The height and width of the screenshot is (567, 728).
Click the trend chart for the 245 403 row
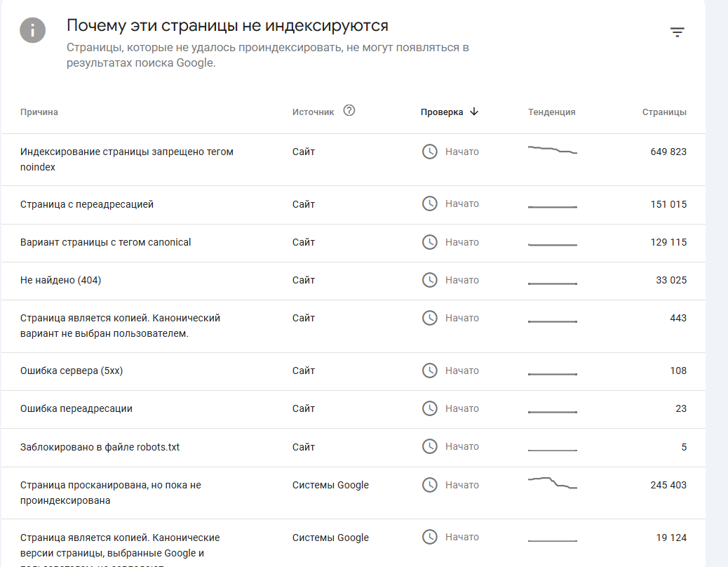[552, 483]
